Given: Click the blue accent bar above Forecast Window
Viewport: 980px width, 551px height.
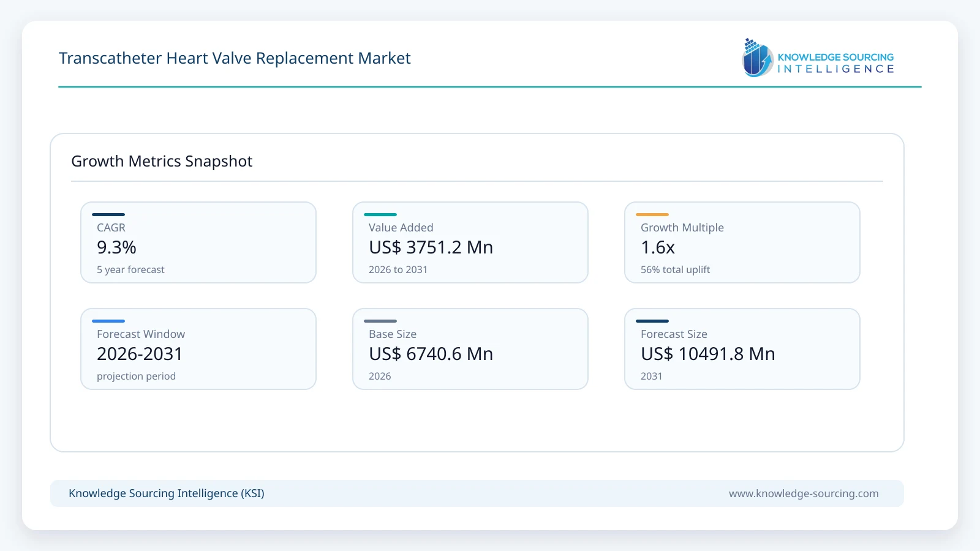Looking at the screenshot, I should [108, 321].
